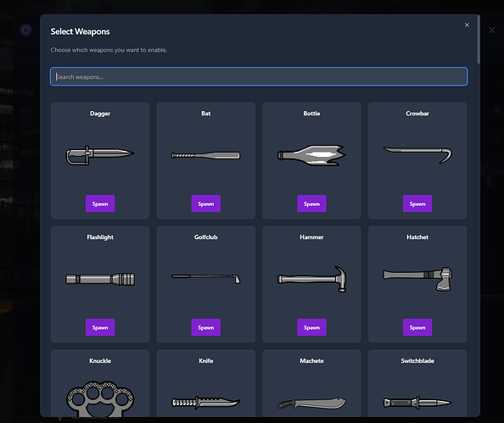Viewport: 504px width, 423px height.
Task: Spawn the Bottle weapon
Action: 311,203
